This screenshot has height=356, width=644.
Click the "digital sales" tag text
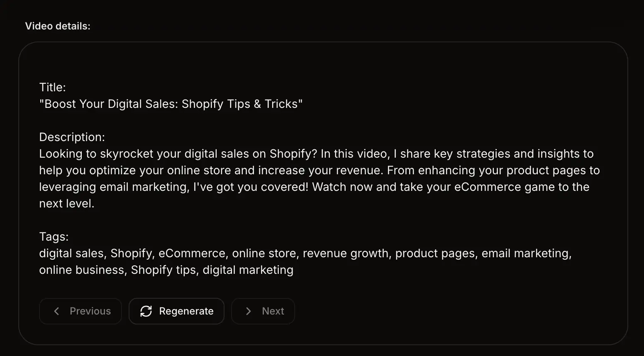(x=71, y=253)
